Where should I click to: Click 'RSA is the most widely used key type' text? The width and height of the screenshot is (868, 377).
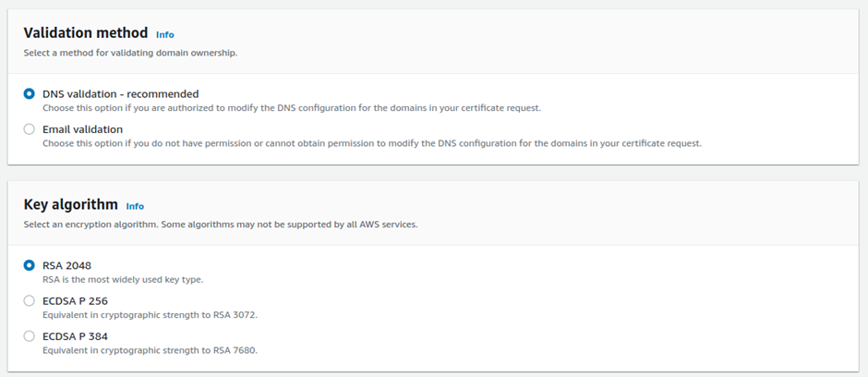coord(123,280)
